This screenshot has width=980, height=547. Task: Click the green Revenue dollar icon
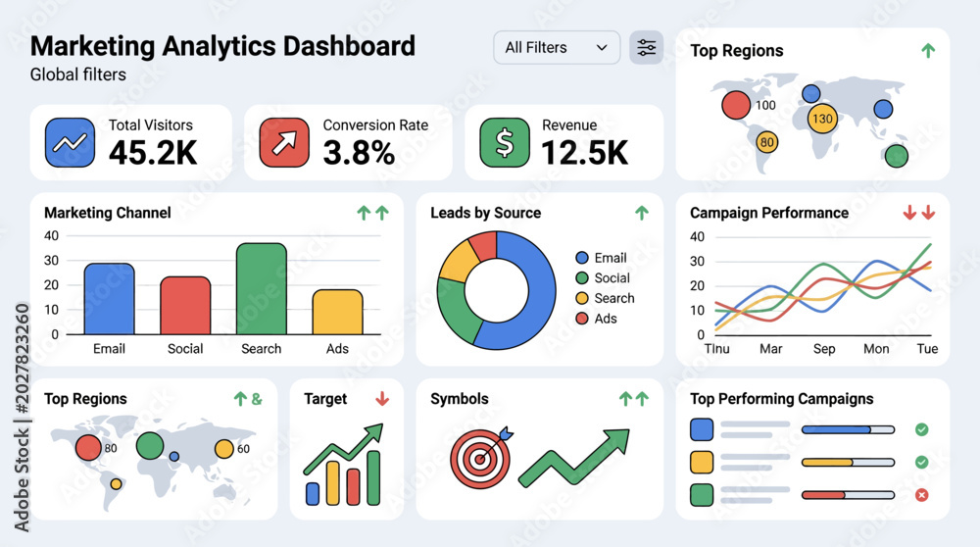(505, 142)
